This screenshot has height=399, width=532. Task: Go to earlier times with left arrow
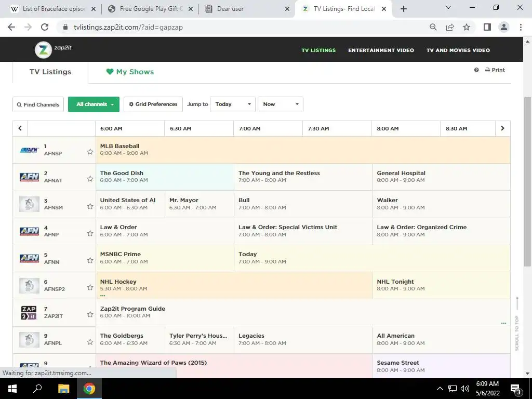[20, 128]
